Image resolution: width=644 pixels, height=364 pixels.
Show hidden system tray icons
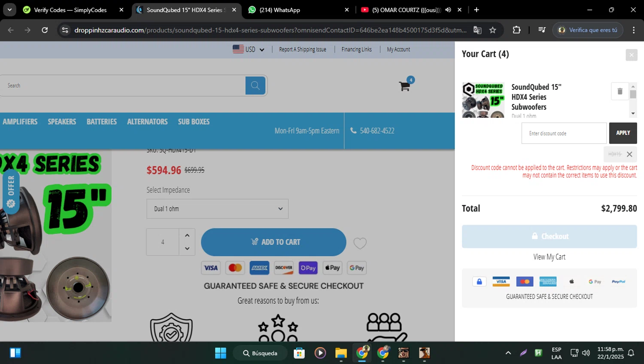tap(508, 353)
